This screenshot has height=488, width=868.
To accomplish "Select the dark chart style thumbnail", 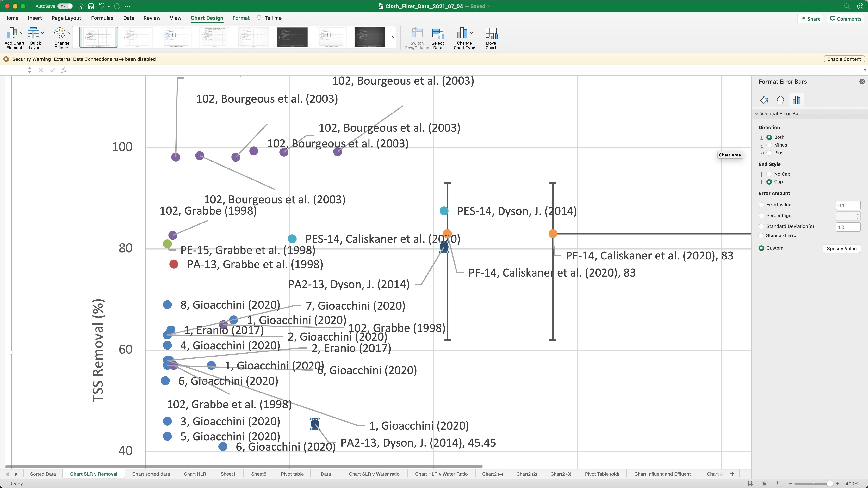I will (x=292, y=37).
